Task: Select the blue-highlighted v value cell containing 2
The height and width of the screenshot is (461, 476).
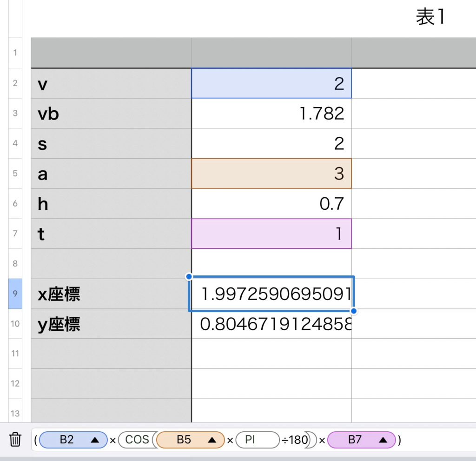Action: tap(271, 84)
